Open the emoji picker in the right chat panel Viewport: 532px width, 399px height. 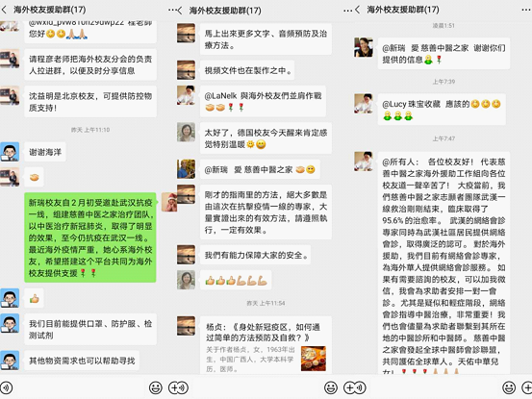coord(509,387)
